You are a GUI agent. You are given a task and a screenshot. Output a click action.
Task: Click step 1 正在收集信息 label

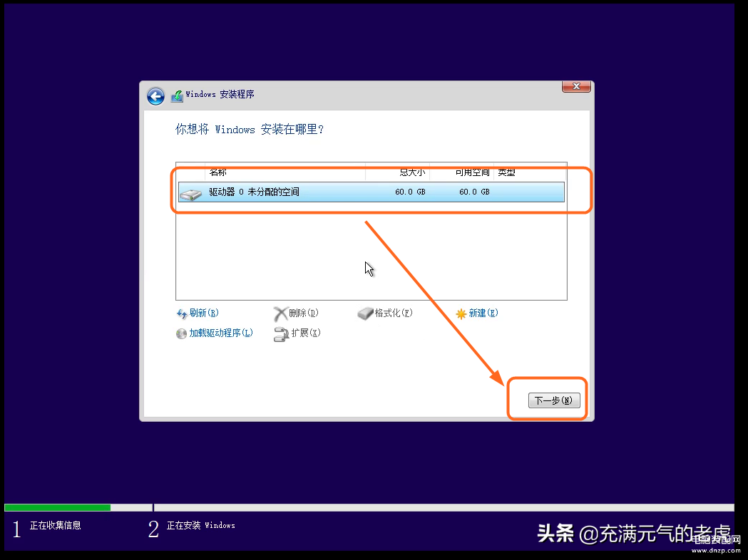(x=56, y=526)
